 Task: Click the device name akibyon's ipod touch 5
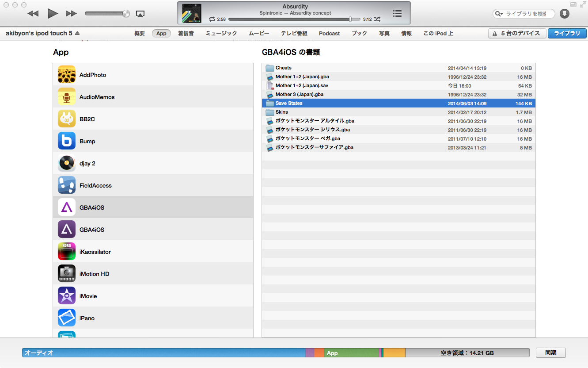coord(39,33)
